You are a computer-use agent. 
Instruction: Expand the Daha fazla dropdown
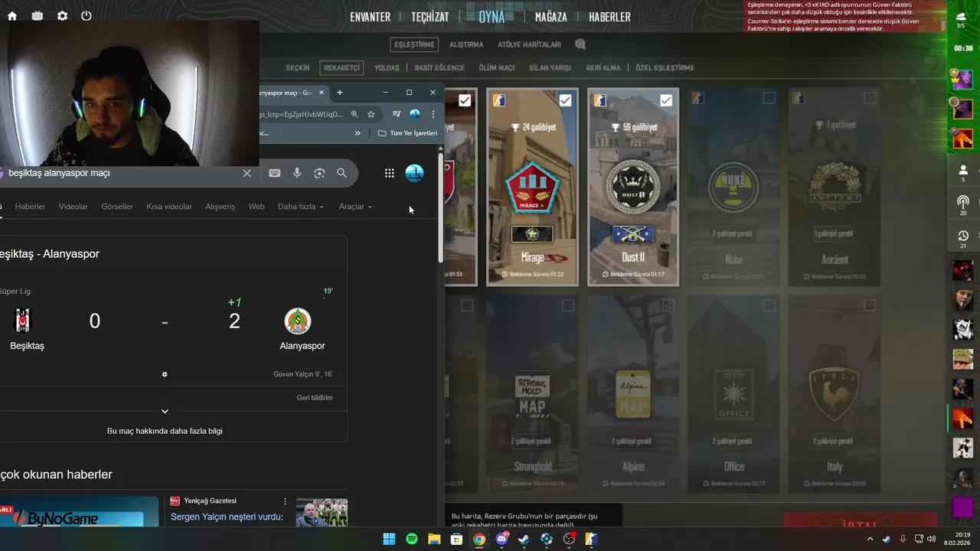pos(300,207)
